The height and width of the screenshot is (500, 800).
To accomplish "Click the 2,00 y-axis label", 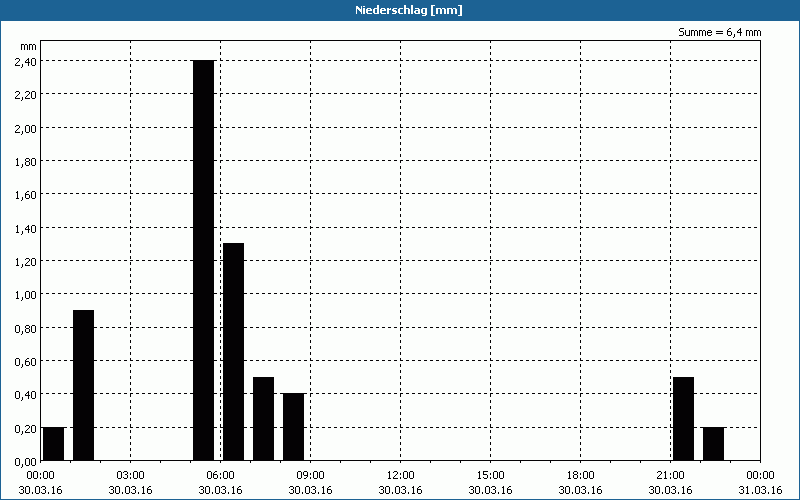I will [x=26, y=128].
